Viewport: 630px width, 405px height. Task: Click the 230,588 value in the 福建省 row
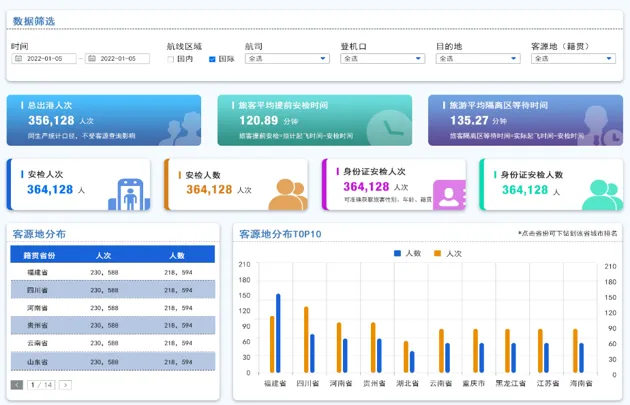click(x=104, y=272)
